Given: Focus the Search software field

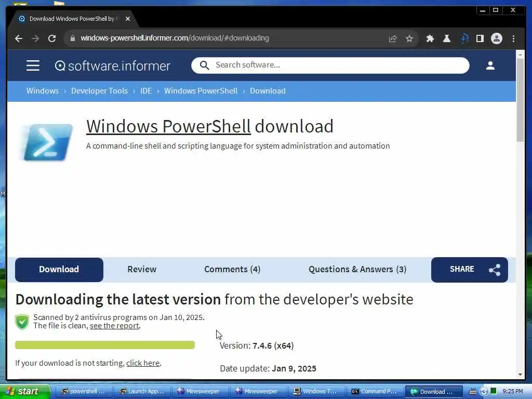Looking at the screenshot, I should coord(330,65).
